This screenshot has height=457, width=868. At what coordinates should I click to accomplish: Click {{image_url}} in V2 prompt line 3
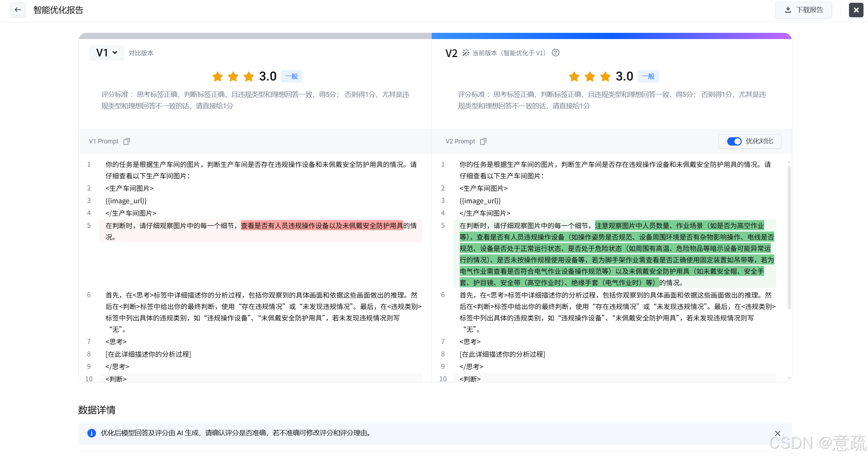click(480, 200)
